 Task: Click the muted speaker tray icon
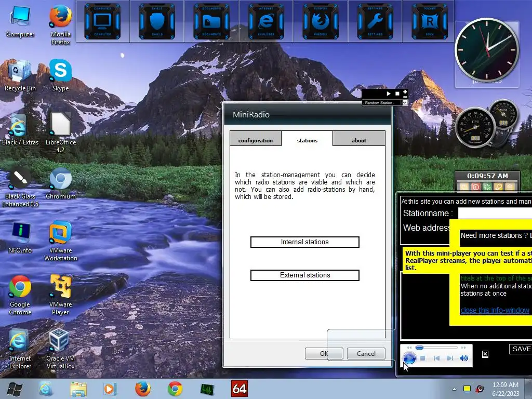tap(479, 389)
